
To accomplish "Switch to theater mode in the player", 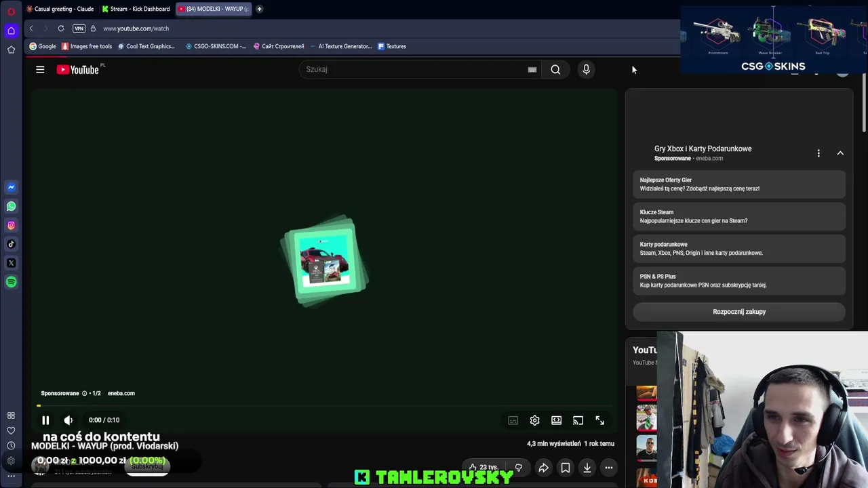I will [556, 420].
